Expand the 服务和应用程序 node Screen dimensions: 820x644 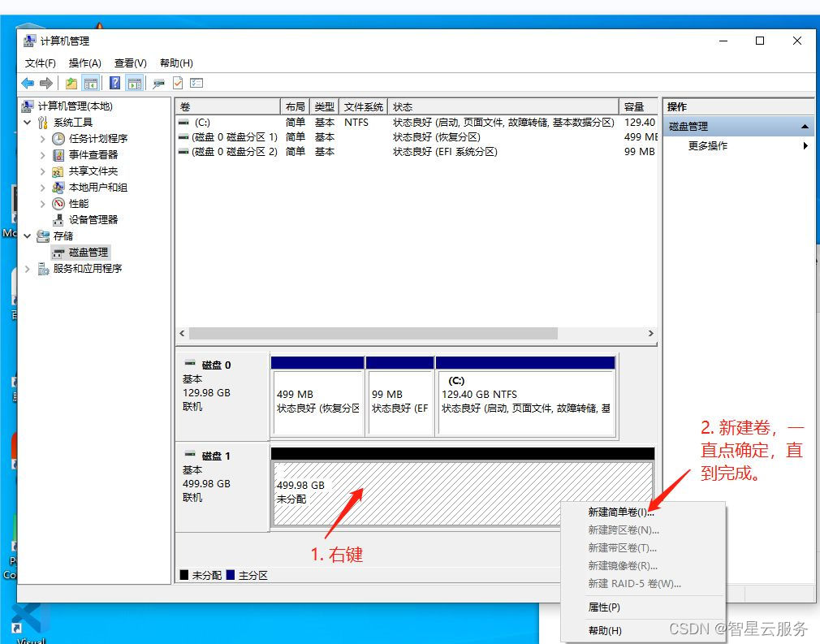(x=28, y=268)
